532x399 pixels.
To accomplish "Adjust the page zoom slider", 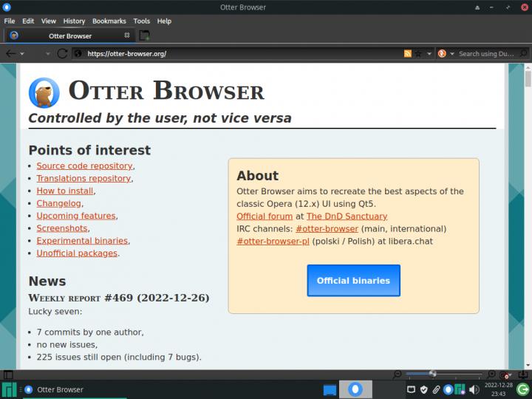I will [433, 375].
